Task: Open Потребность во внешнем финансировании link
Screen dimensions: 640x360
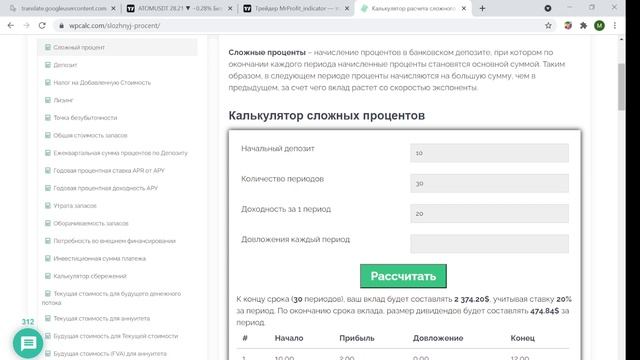Action: [x=114, y=241]
